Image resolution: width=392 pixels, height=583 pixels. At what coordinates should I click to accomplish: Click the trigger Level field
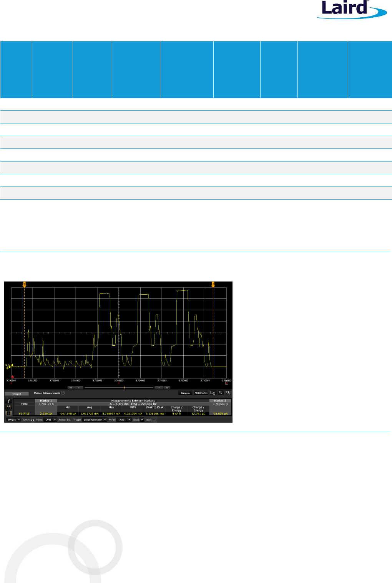coord(154,420)
